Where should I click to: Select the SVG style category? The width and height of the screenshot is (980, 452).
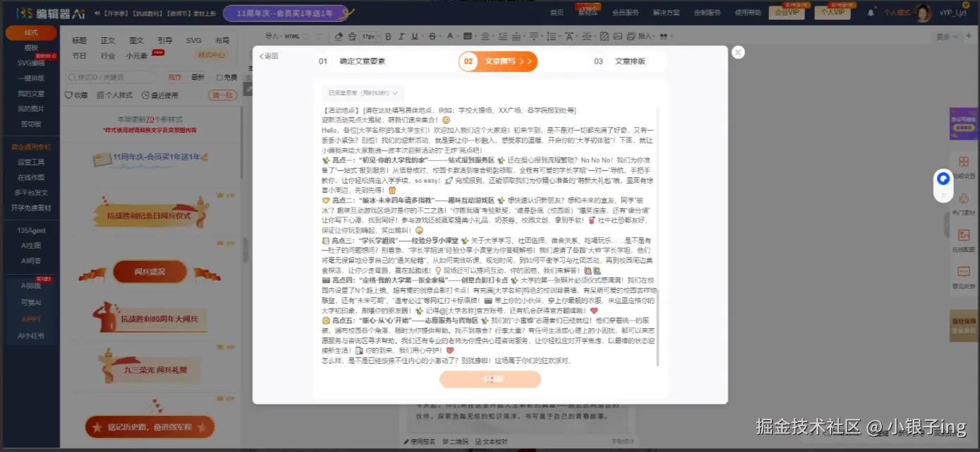tap(194, 41)
